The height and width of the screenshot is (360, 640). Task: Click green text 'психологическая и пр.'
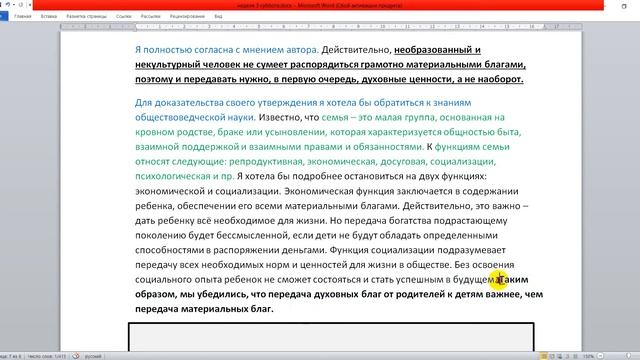[x=185, y=176]
